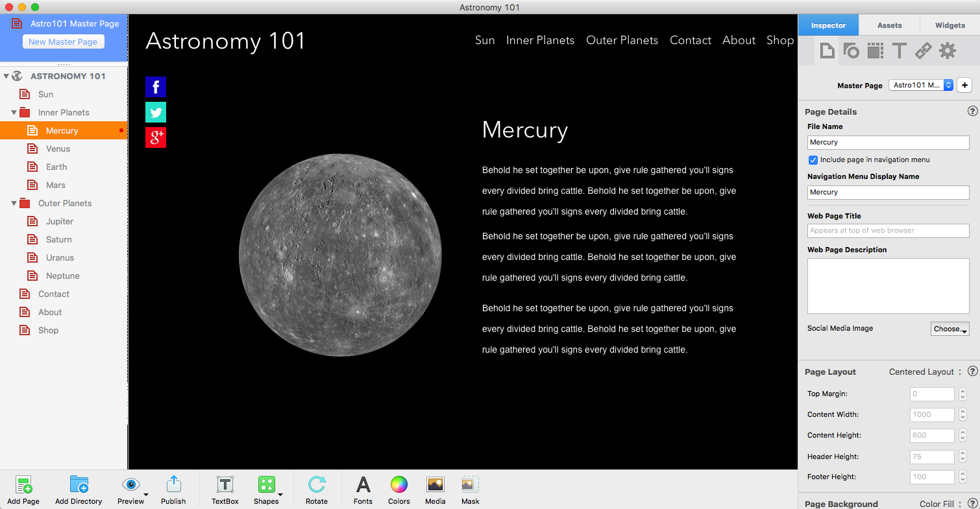Click the Rotate tool icon
980x509 pixels.
click(317, 485)
